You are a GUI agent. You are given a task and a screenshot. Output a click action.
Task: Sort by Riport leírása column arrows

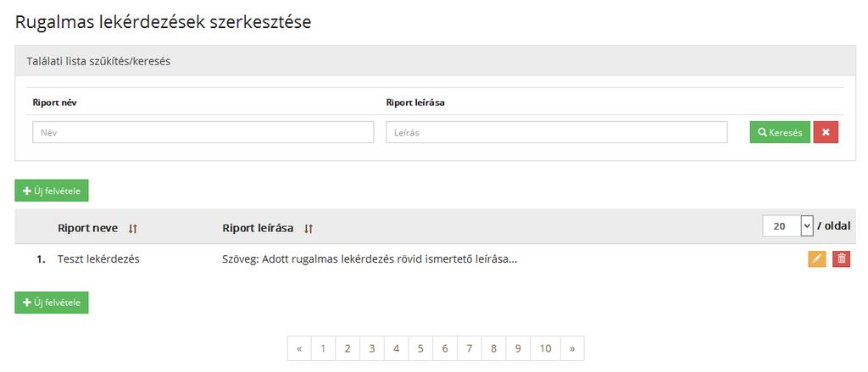click(309, 229)
